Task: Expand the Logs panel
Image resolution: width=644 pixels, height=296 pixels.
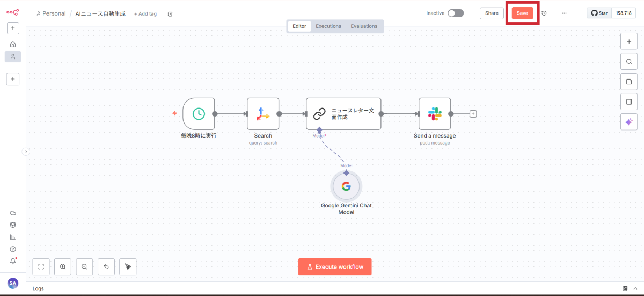Action: coord(625,288)
